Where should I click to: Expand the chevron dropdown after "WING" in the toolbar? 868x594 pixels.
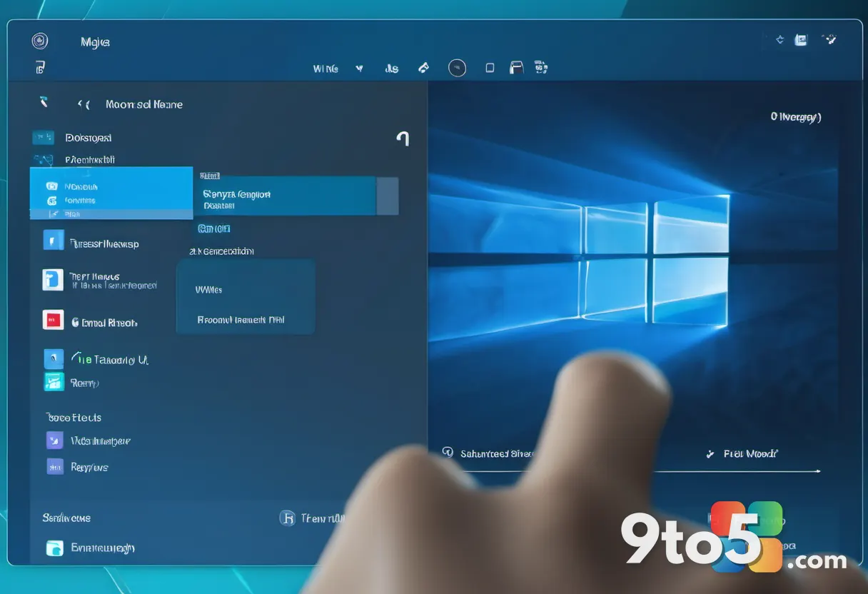(x=359, y=69)
